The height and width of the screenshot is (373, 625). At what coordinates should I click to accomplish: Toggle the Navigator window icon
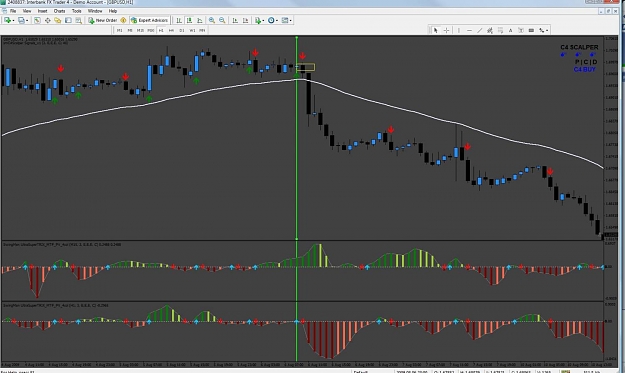tap(58, 20)
